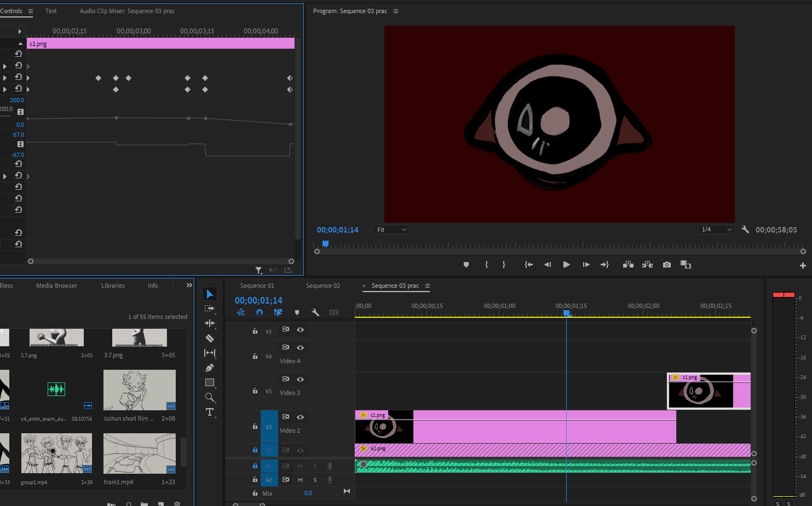Lock the V3 track
This screenshot has width=812, height=506.
click(x=255, y=391)
